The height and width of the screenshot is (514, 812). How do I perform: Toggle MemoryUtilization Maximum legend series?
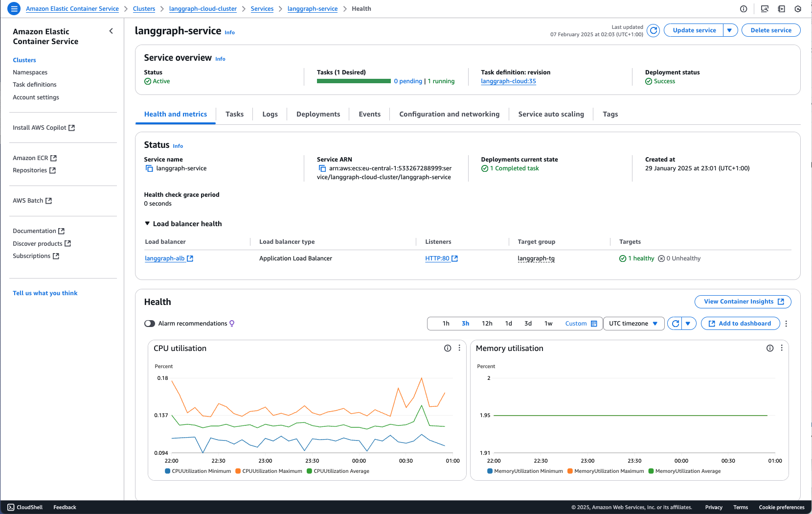pyautogui.click(x=606, y=471)
